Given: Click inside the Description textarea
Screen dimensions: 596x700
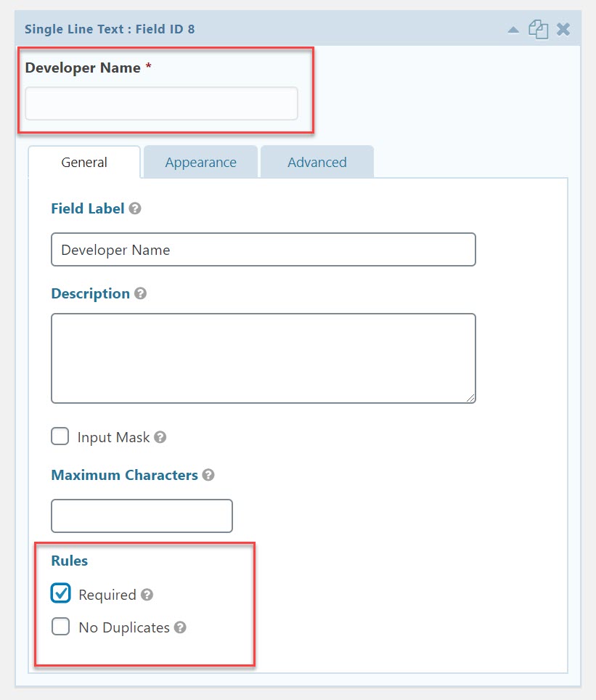Looking at the screenshot, I should click(264, 359).
